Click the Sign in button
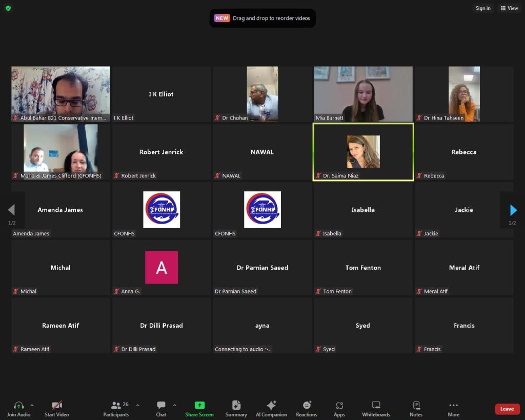The image size is (525, 420). [483, 8]
